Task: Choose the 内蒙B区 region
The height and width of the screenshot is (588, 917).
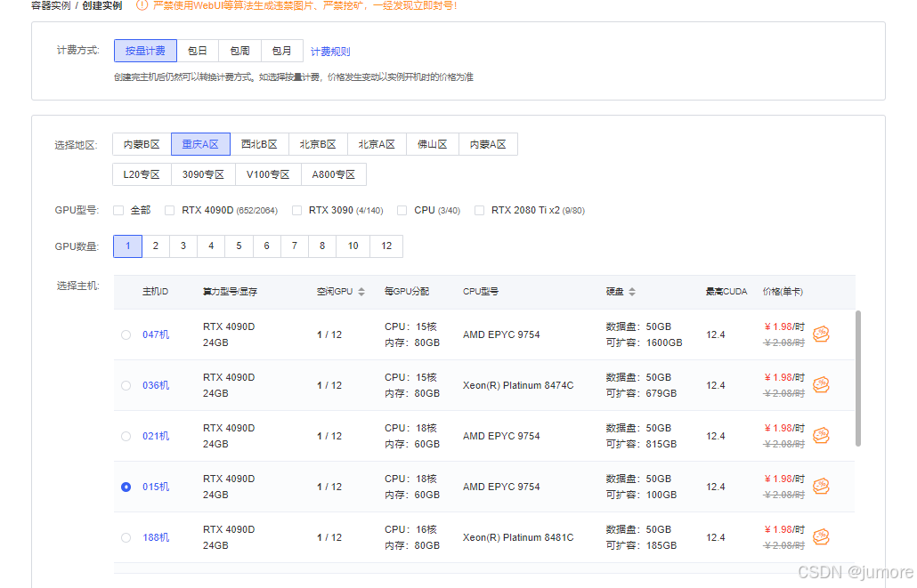Action: point(142,144)
